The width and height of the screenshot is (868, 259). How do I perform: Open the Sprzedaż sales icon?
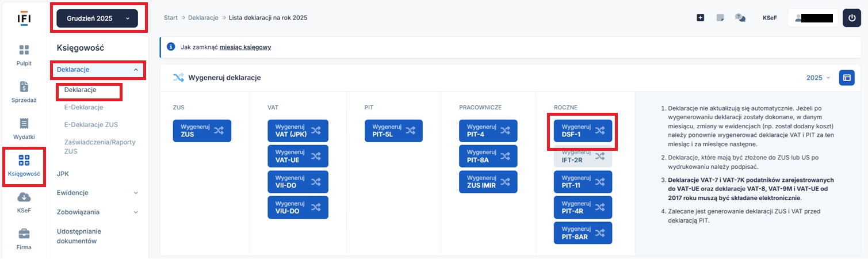(24, 92)
